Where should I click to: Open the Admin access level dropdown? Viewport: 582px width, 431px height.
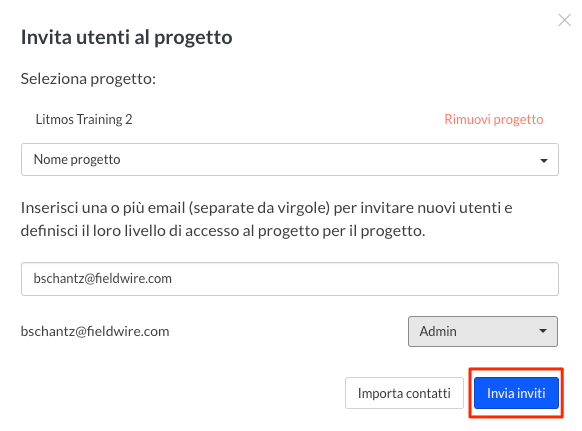pyautogui.click(x=483, y=332)
